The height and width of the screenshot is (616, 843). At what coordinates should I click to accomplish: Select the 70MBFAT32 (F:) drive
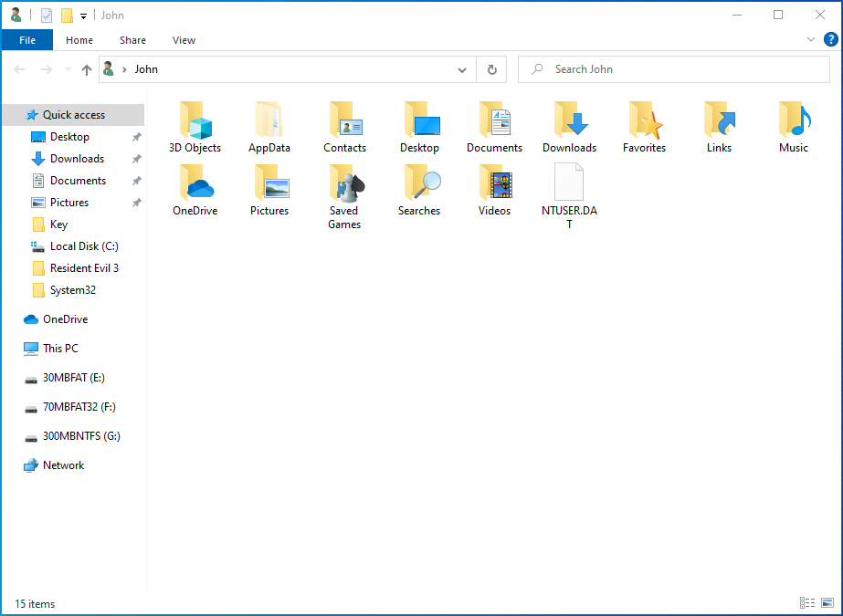coord(79,407)
